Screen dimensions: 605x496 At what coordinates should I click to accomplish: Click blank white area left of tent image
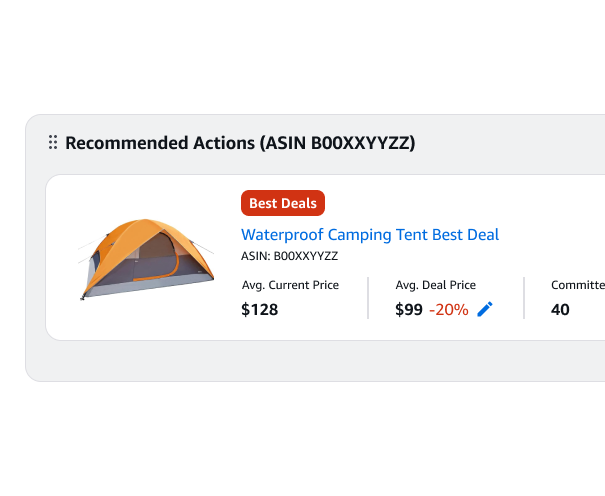tap(62, 258)
